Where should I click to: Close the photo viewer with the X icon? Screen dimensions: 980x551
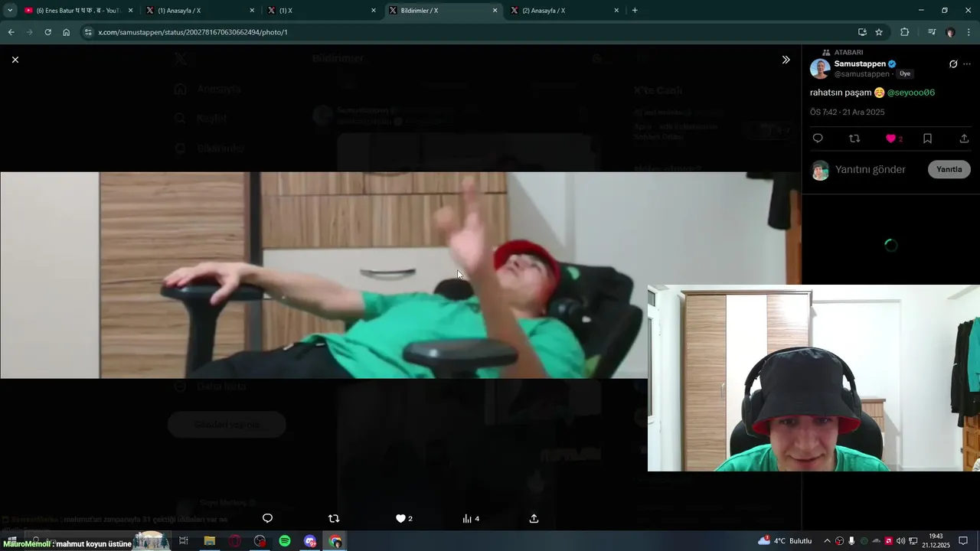[x=15, y=60]
